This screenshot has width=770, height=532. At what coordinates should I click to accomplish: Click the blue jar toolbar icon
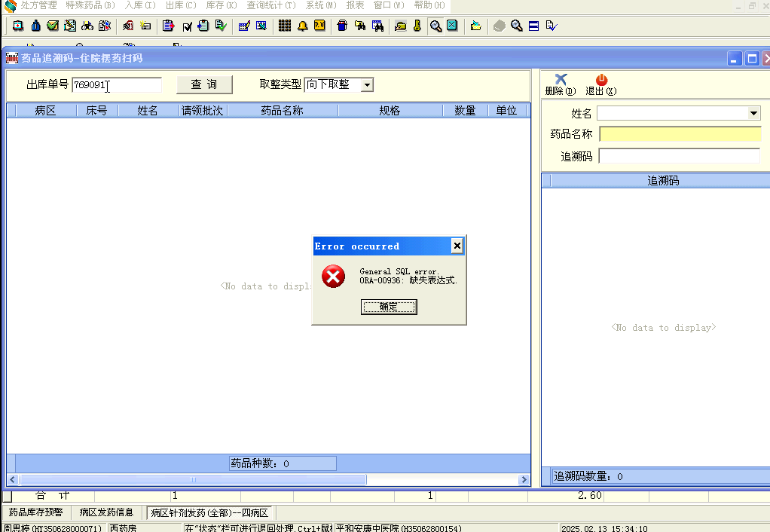pyautogui.click(x=342, y=26)
